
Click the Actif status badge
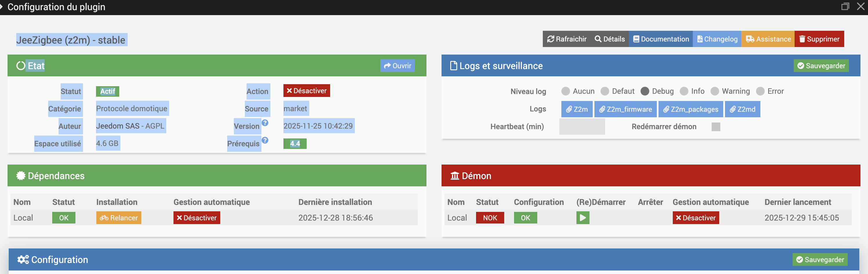coord(108,91)
